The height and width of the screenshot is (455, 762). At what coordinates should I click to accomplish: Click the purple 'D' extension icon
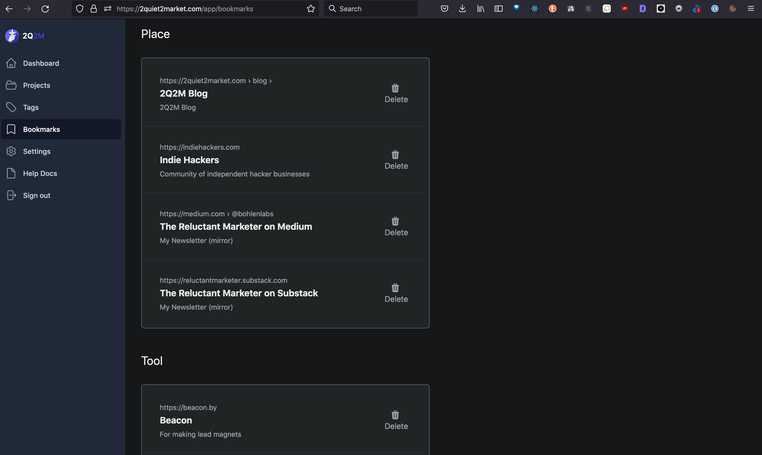[x=642, y=9]
